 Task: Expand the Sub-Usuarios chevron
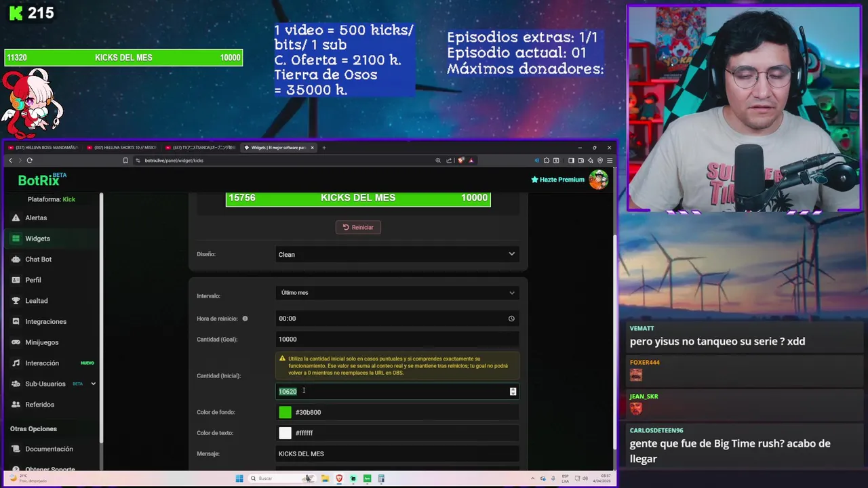[93, 384]
